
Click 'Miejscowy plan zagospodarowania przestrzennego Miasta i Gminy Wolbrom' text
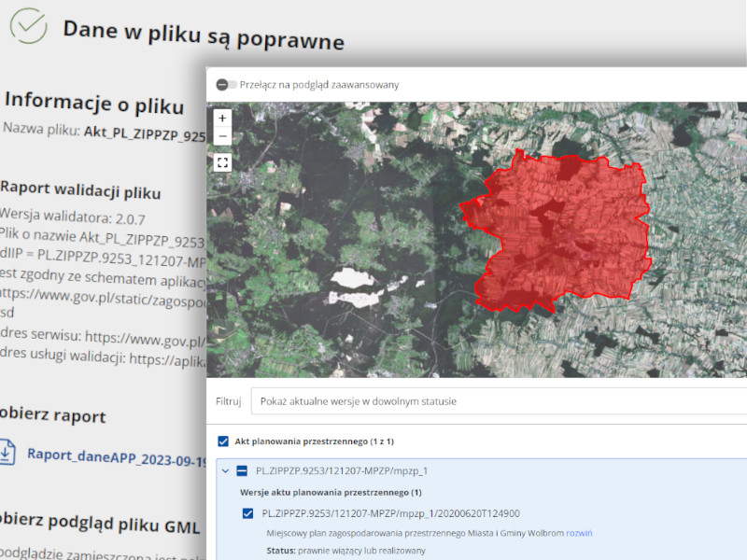point(415,533)
